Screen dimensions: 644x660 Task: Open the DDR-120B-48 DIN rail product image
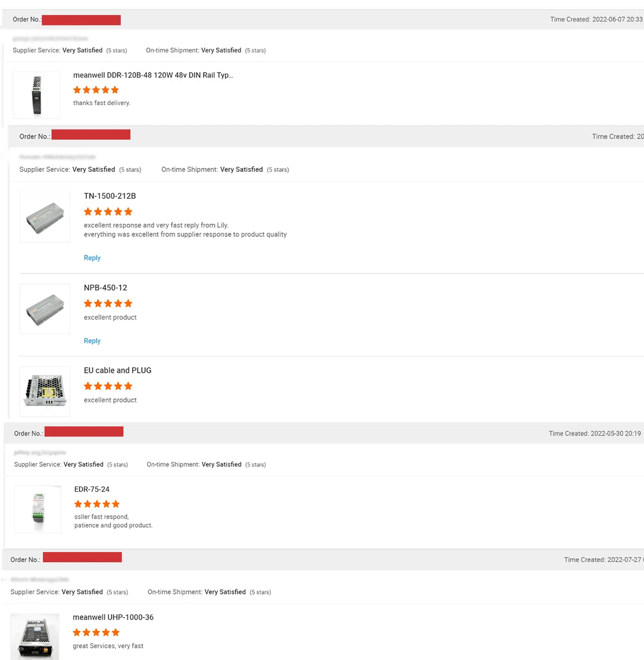click(36, 95)
